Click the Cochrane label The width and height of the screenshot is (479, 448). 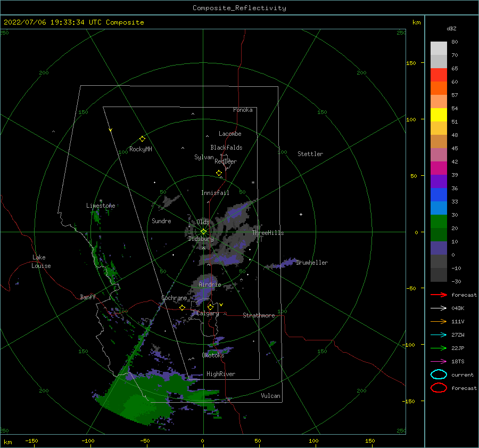[x=174, y=298]
